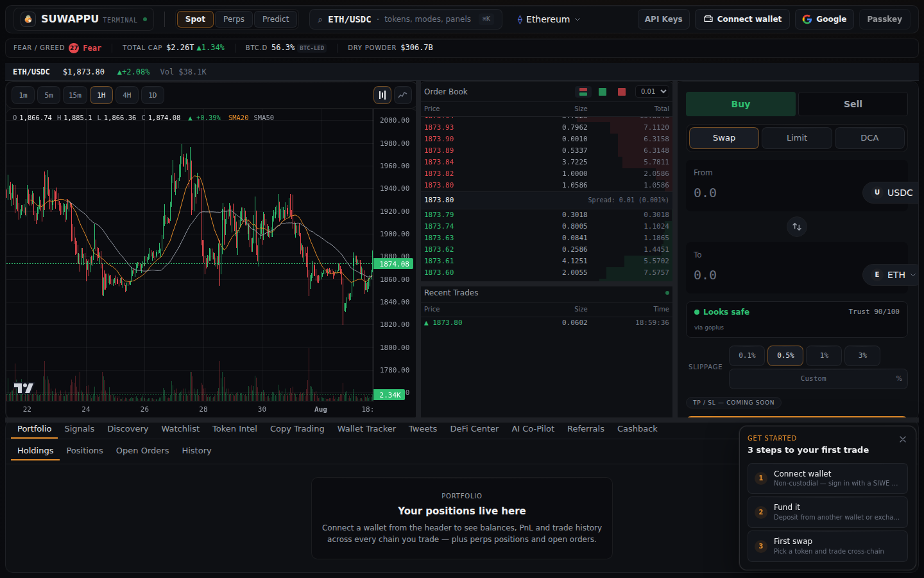This screenshot has height=578, width=924.
Task: Click the Sell button
Action: (853, 104)
